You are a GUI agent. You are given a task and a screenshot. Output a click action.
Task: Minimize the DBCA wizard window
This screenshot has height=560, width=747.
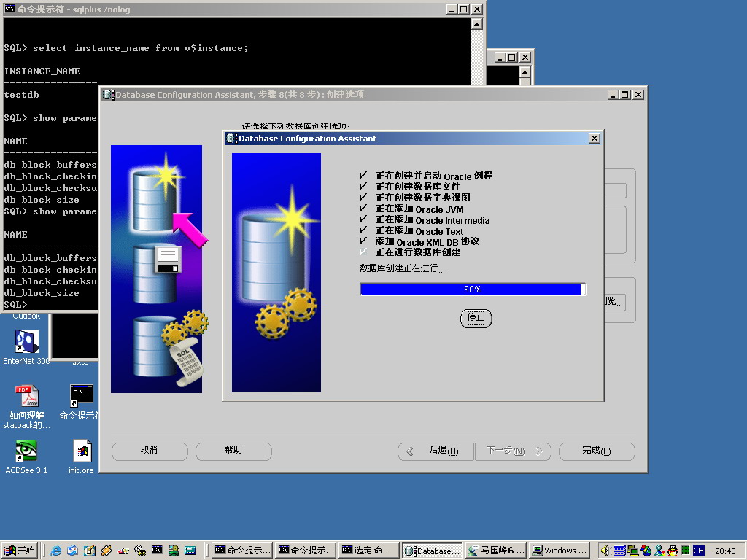[613, 95]
